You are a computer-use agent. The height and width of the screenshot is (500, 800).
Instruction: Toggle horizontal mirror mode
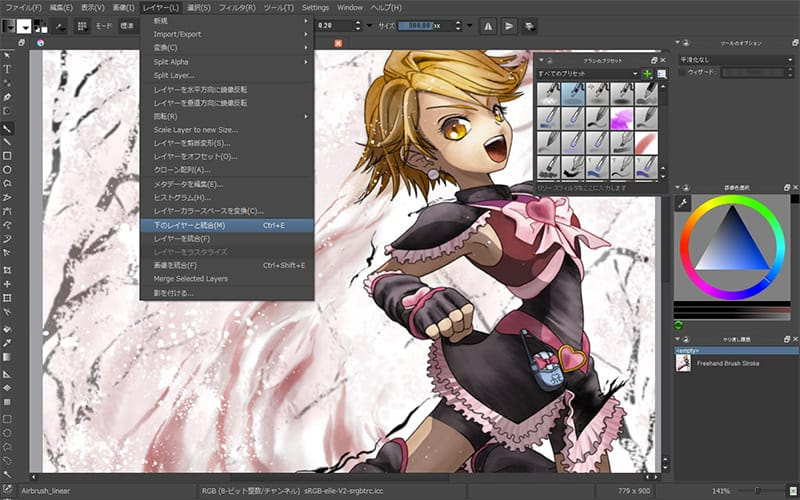[488, 26]
